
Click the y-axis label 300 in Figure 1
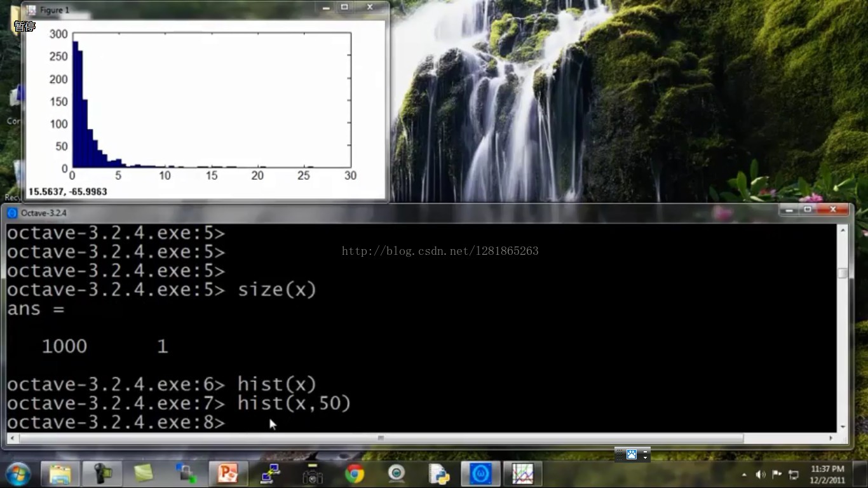point(58,34)
